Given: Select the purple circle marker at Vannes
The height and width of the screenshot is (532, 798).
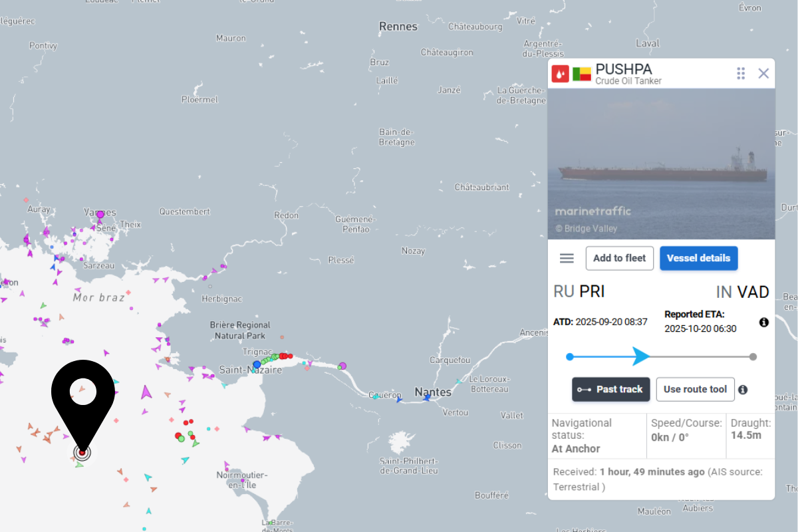Looking at the screenshot, I should point(100,214).
